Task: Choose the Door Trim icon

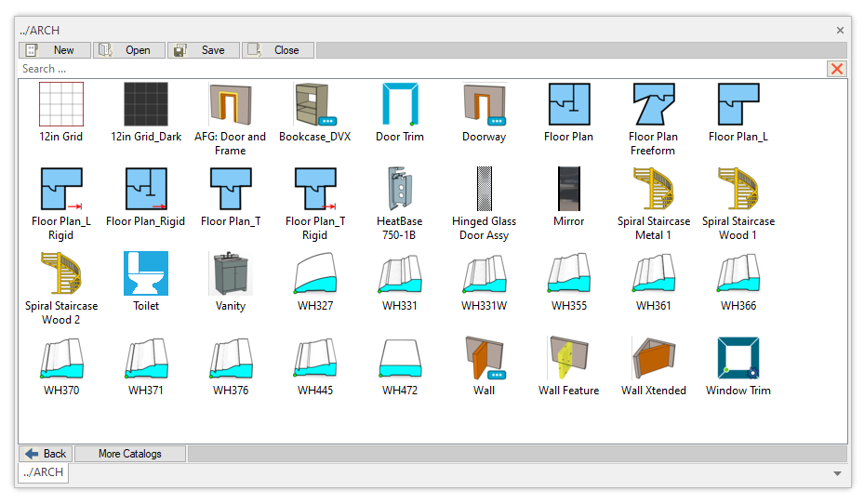Action: 400,104
